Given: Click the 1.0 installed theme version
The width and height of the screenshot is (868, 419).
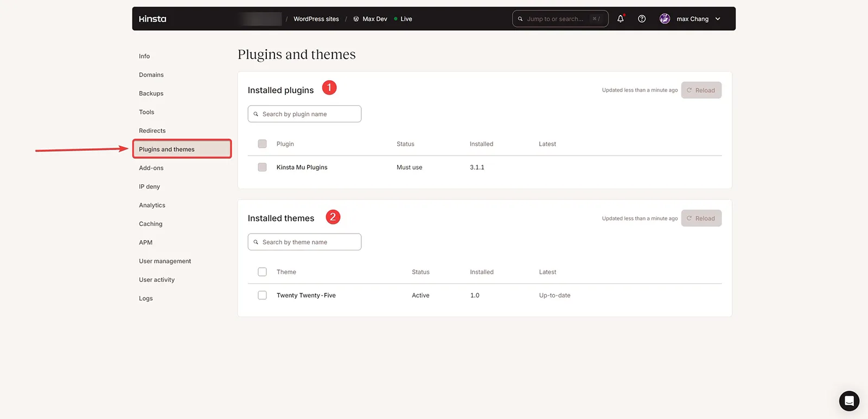Looking at the screenshot, I should tap(475, 295).
